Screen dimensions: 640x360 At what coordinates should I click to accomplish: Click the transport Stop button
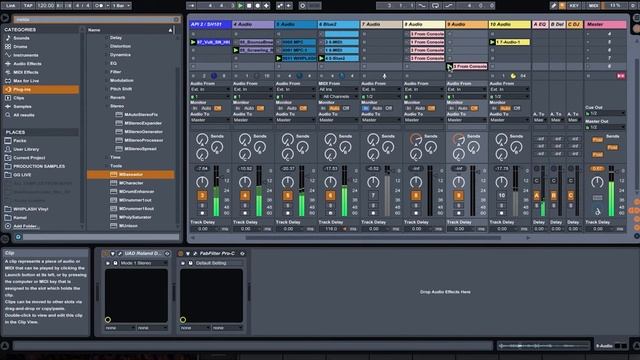(249, 6)
